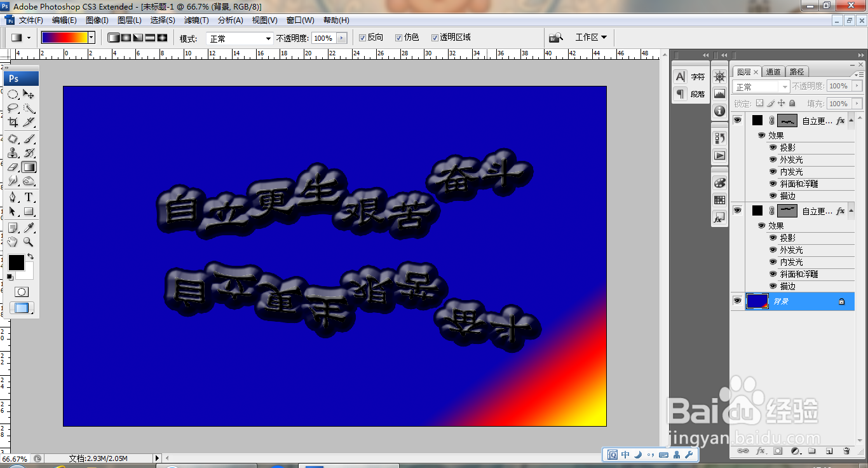Open the Info panel icon
Image resolution: width=868 pixels, height=468 pixels.
719,111
